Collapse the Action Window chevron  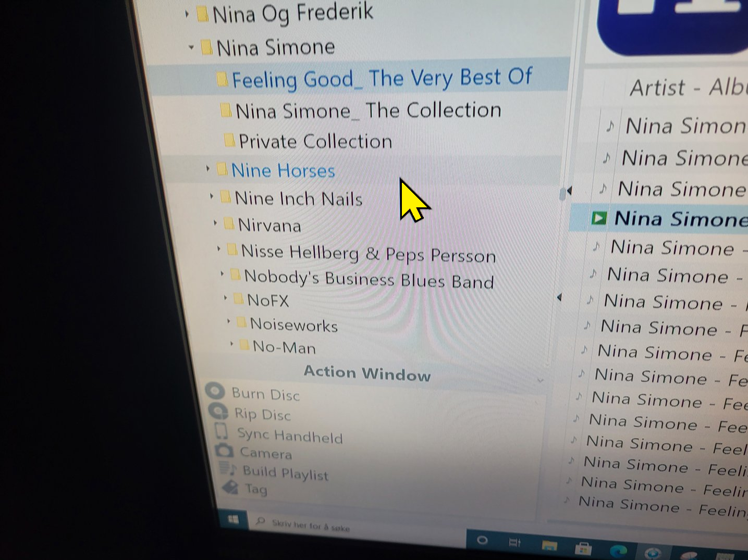point(540,380)
